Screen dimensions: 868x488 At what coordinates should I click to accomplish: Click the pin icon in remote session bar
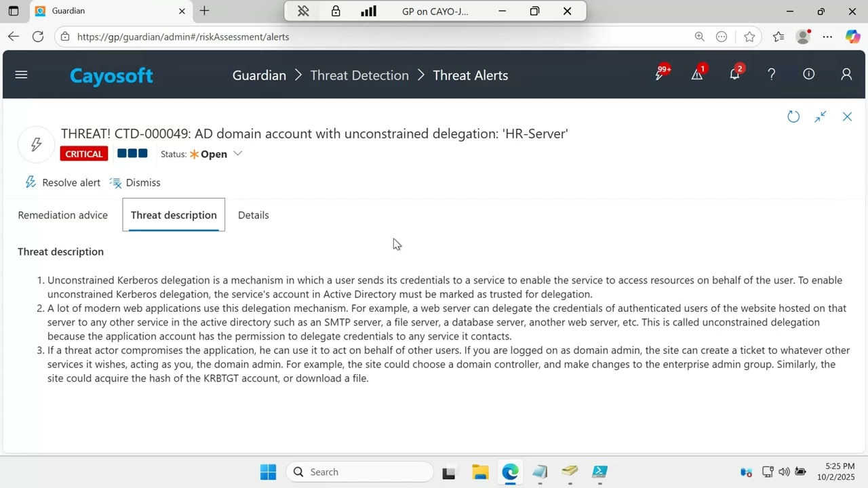303,11
